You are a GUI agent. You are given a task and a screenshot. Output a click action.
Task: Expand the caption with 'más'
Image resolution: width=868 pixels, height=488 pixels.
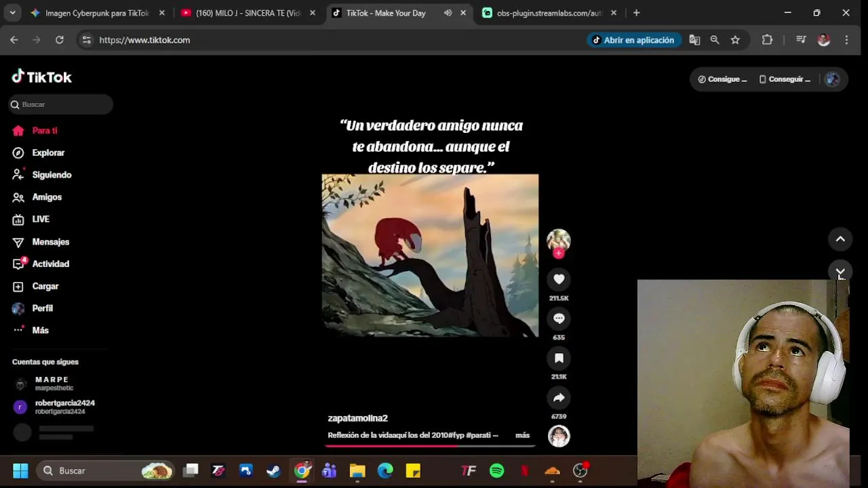click(x=522, y=435)
